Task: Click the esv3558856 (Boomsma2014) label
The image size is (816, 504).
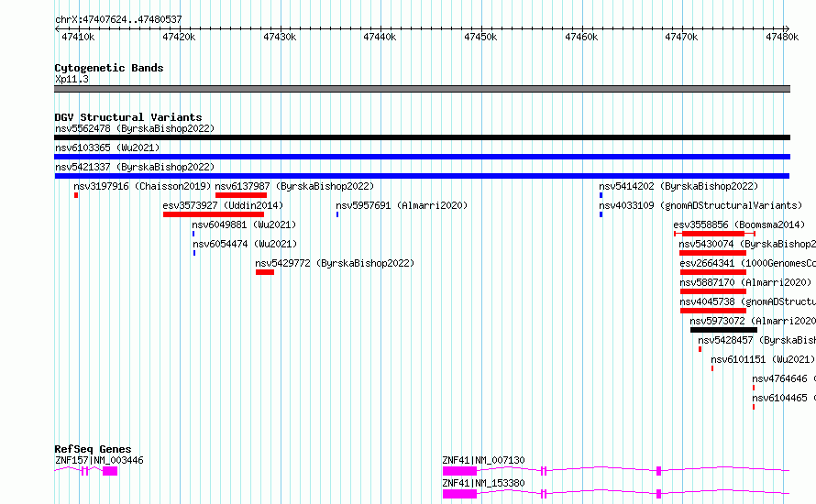Action: 739,225
